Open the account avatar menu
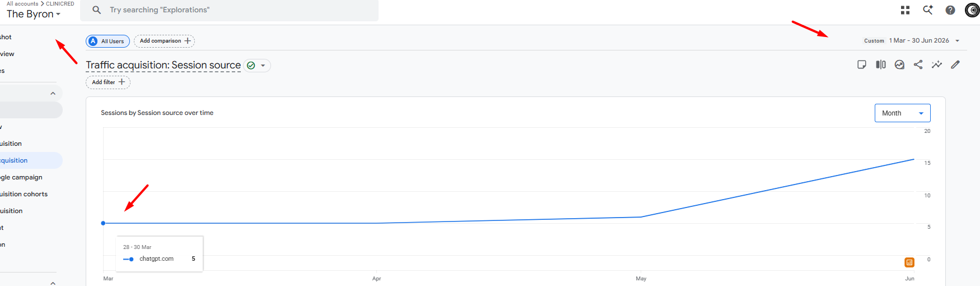The height and width of the screenshot is (286, 980). point(972,10)
